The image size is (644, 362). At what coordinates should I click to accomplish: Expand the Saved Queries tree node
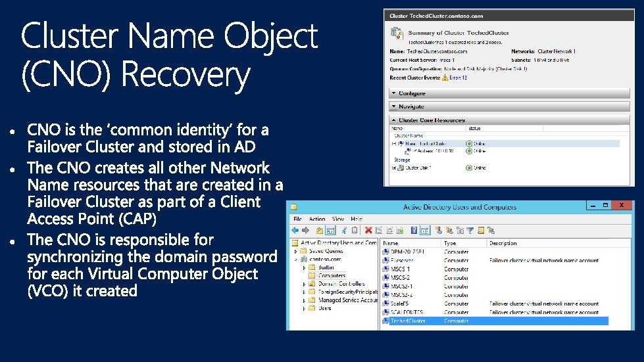coord(296,251)
